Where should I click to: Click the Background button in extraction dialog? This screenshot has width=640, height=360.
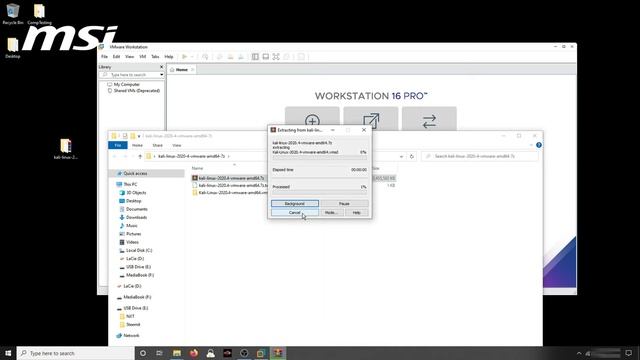coord(295,203)
